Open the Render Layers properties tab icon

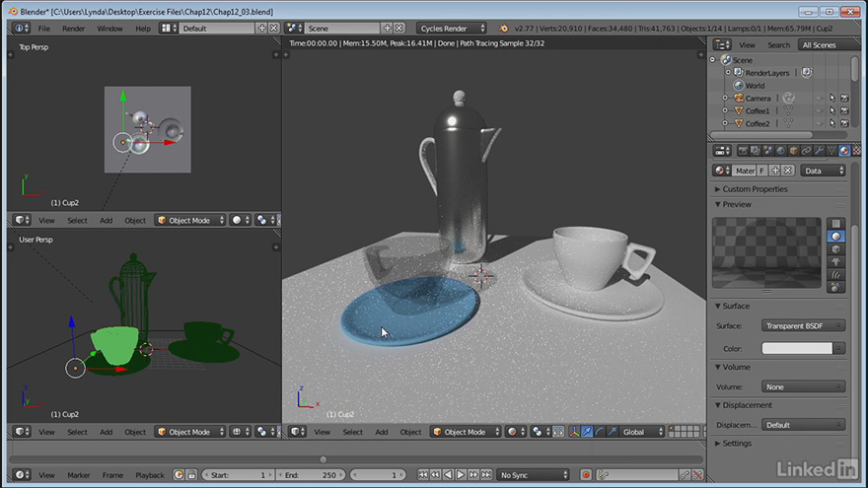click(x=756, y=151)
